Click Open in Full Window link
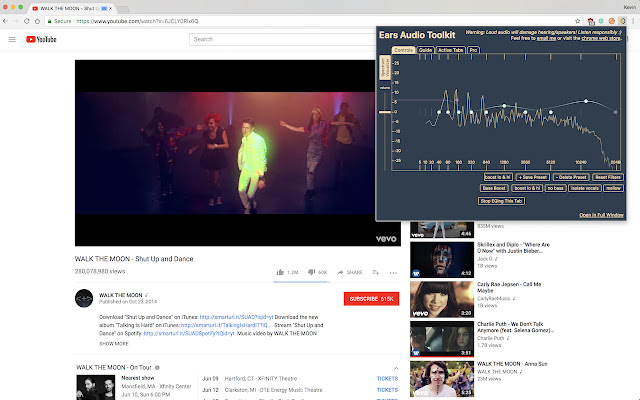 coord(601,214)
